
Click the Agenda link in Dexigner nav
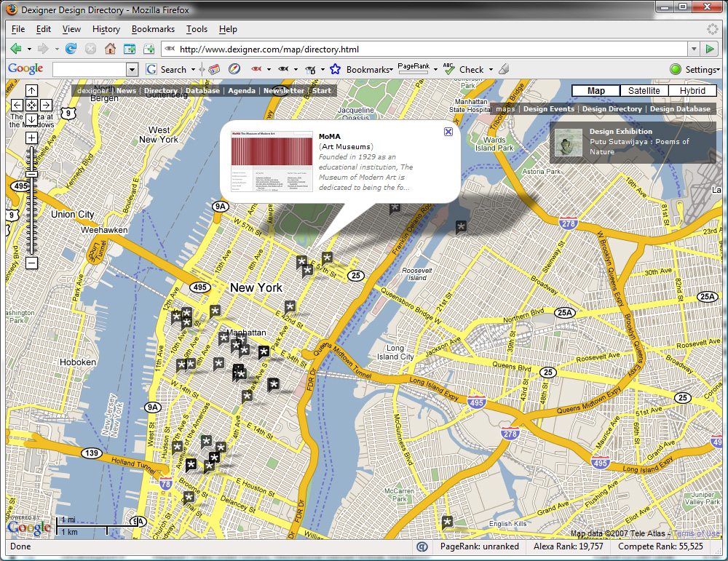tap(242, 90)
